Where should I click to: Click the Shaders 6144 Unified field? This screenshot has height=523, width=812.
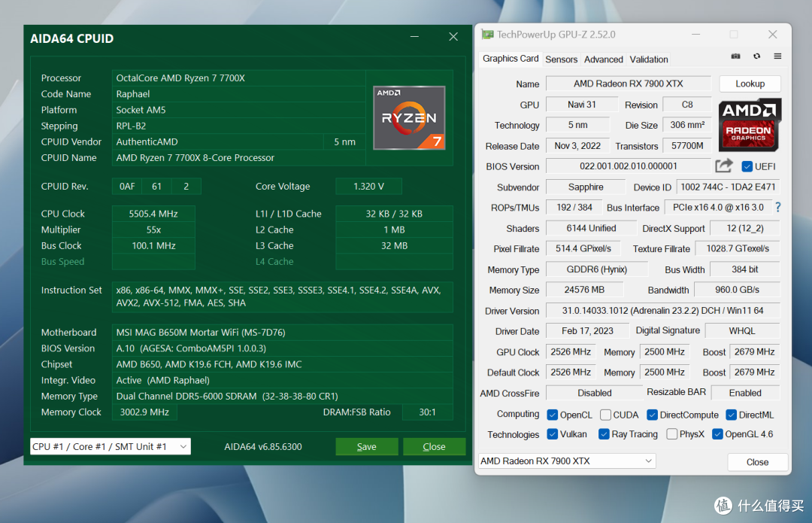click(591, 228)
